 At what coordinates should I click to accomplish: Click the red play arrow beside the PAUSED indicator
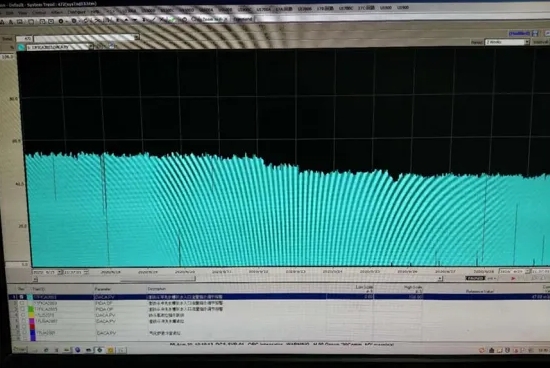point(513,279)
